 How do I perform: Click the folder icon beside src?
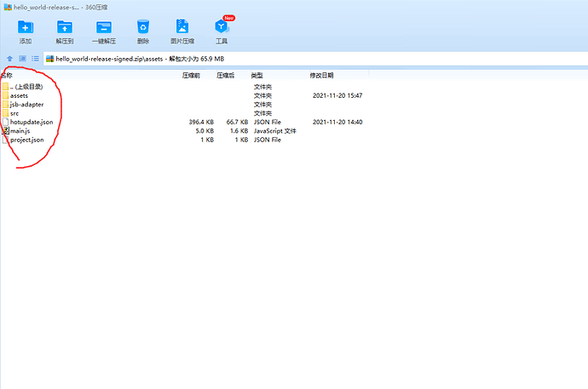(5, 113)
